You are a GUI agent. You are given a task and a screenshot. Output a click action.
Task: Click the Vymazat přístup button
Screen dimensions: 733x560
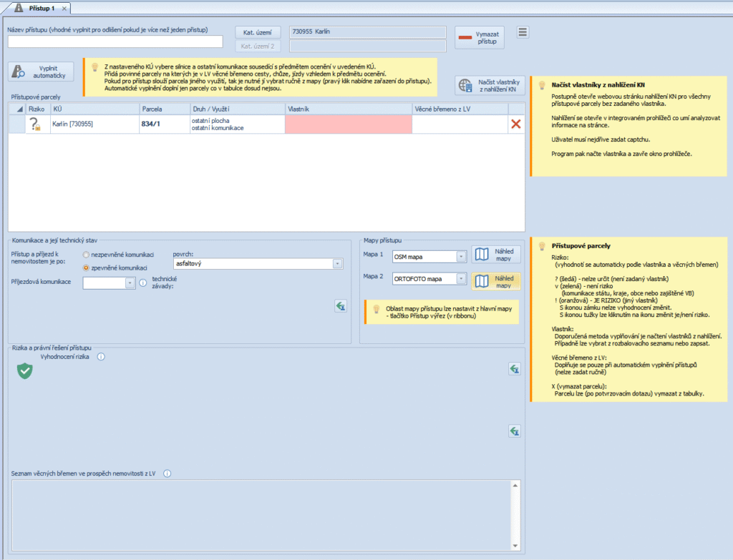pyautogui.click(x=480, y=38)
